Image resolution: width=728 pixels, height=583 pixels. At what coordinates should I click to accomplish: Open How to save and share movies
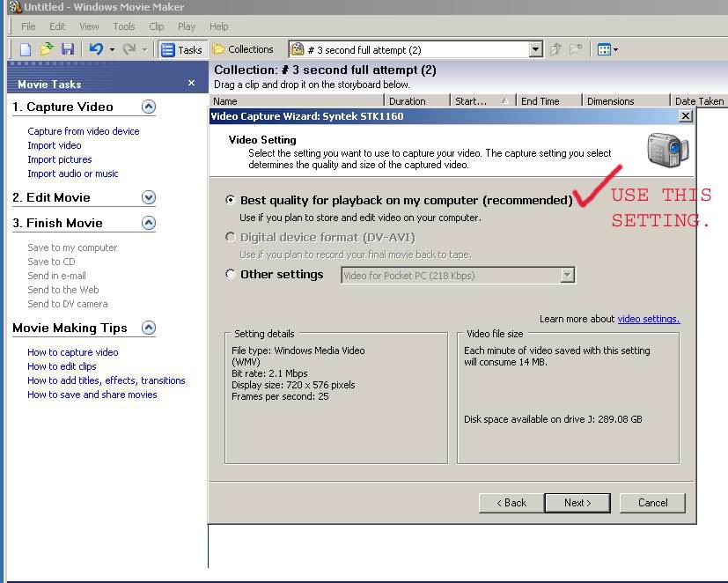(92, 395)
